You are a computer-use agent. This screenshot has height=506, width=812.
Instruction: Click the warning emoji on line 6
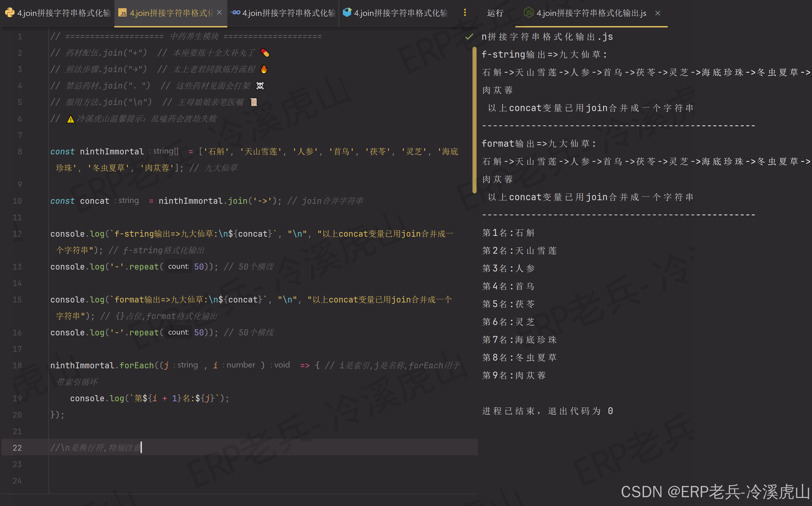[x=70, y=119]
